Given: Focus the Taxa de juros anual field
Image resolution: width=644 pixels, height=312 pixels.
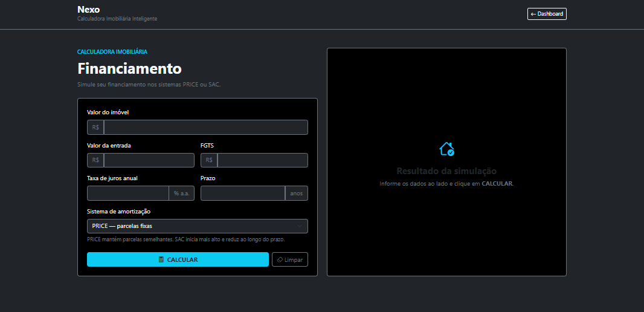Looking at the screenshot, I should pyautogui.click(x=127, y=193).
